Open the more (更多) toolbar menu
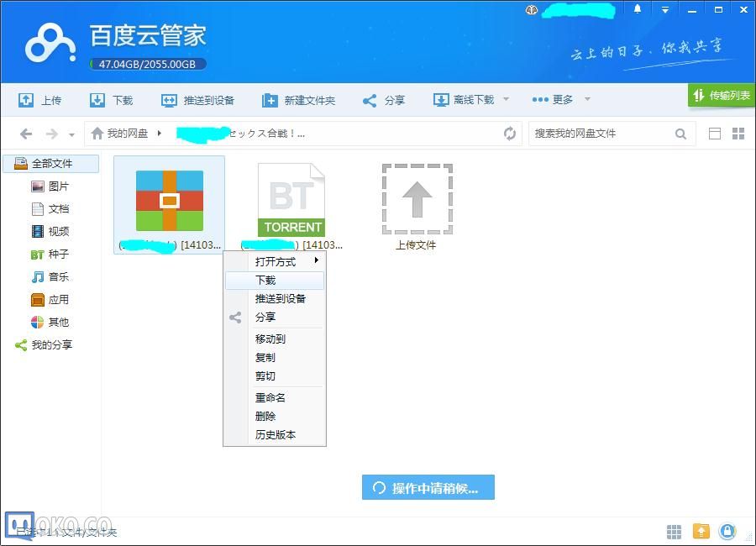 [553, 99]
